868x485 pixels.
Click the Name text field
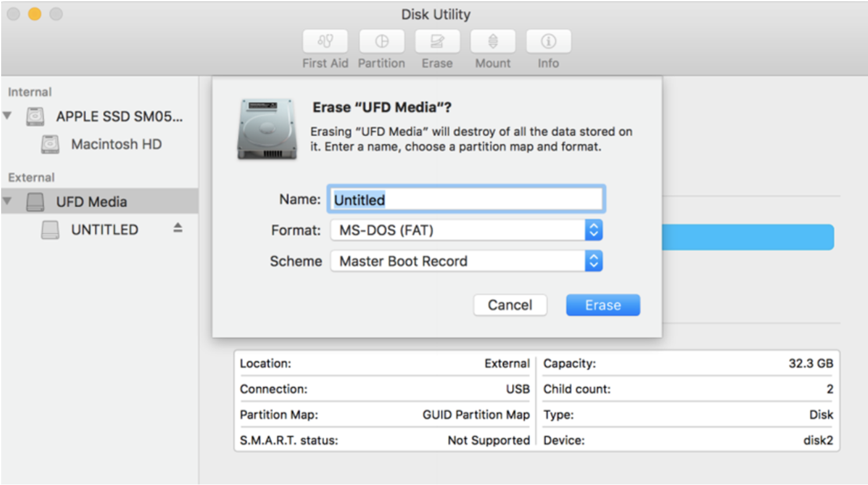tap(466, 199)
